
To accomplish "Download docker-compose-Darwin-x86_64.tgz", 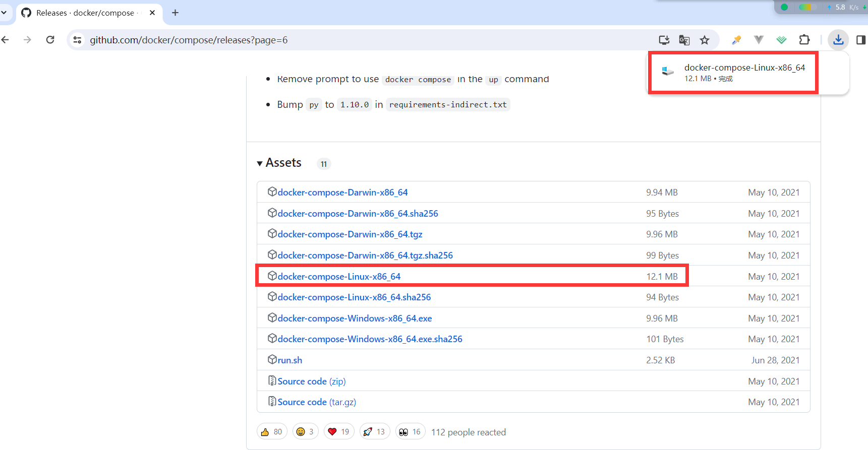I will pos(350,234).
